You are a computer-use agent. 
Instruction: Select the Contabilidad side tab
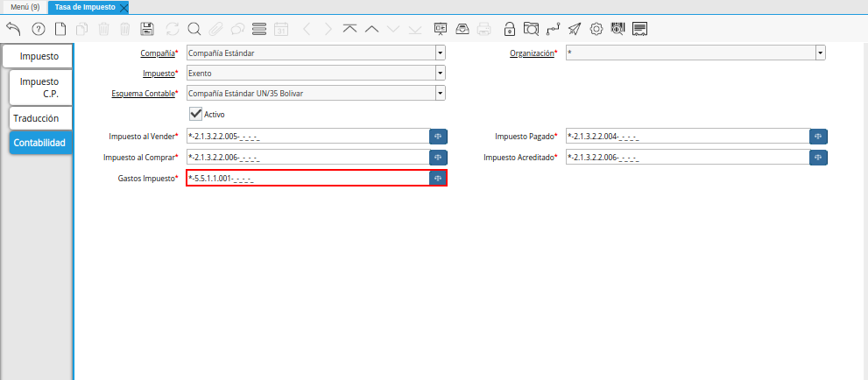(x=39, y=142)
